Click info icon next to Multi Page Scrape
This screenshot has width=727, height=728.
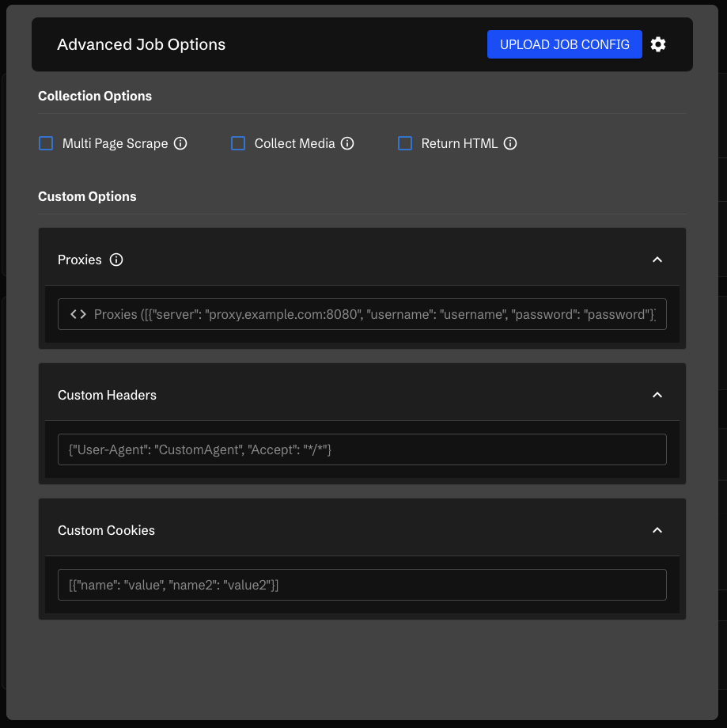(x=180, y=143)
